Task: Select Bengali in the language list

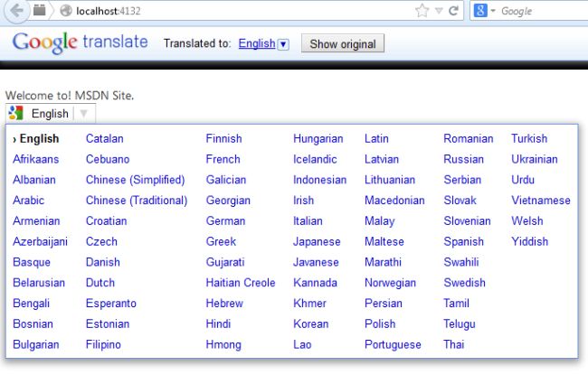Action: pyautogui.click(x=31, y=304)
